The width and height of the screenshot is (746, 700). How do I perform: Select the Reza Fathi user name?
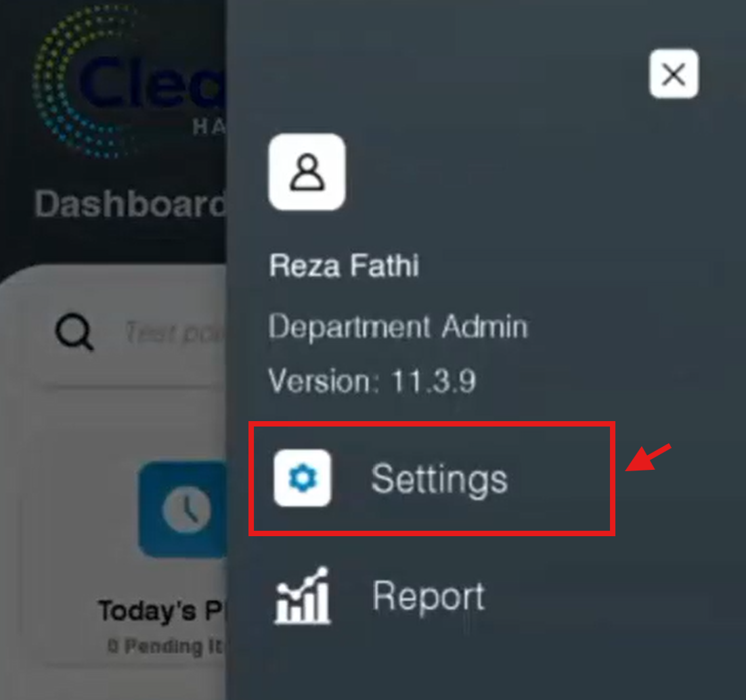[344, 265]
